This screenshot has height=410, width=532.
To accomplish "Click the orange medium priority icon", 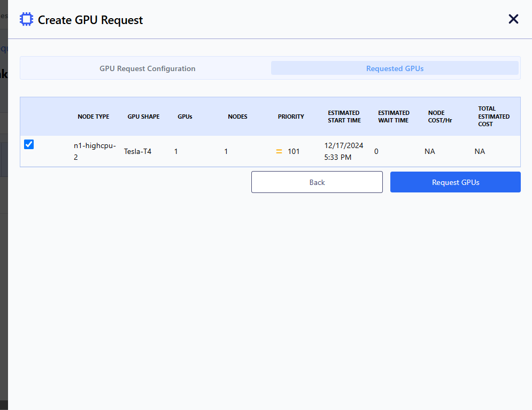I will 279,152.
